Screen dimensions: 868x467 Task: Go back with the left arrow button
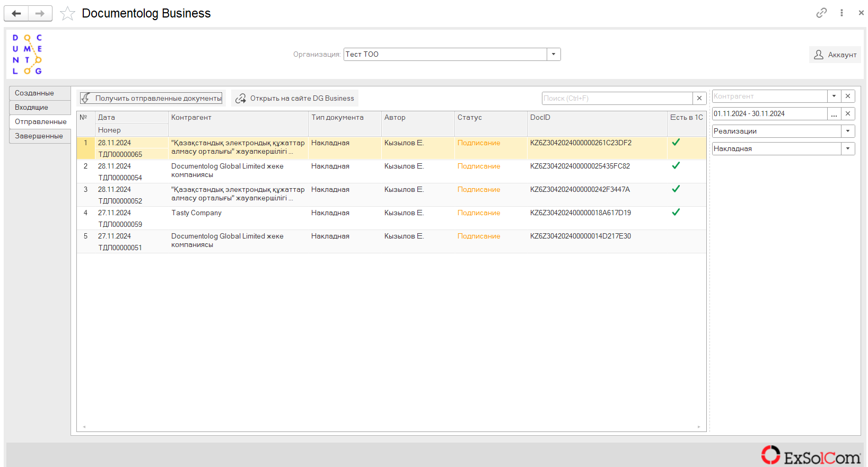tap(16, 13)
